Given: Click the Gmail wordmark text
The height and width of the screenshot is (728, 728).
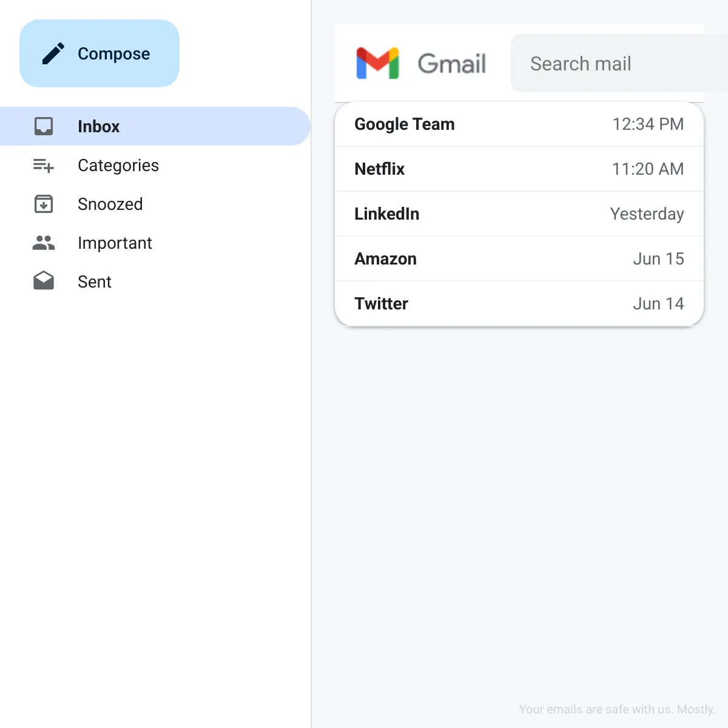Looking at the screenshot, I should point(452,64).
